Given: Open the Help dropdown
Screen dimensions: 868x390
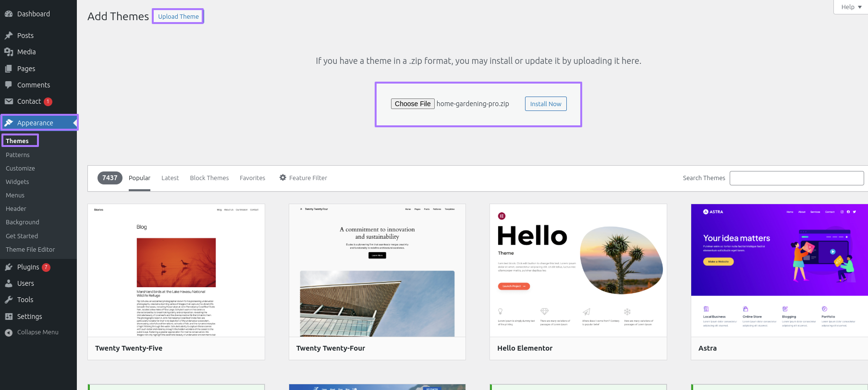Looking at the screenshot, I should tap(851, 7).
